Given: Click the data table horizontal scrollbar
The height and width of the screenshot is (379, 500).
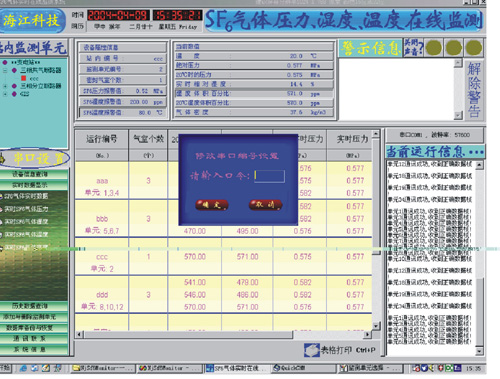Looking at the screenshot, I should [223, 334].
